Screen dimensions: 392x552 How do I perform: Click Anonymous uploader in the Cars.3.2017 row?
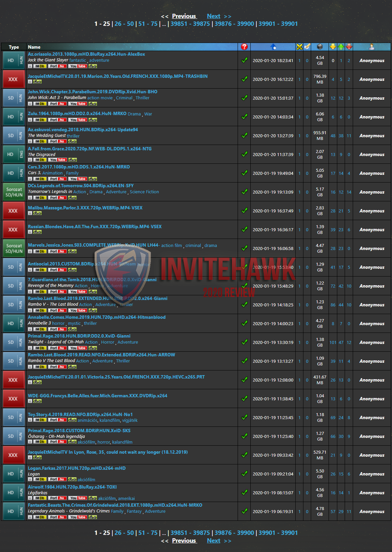pos(372,173)
